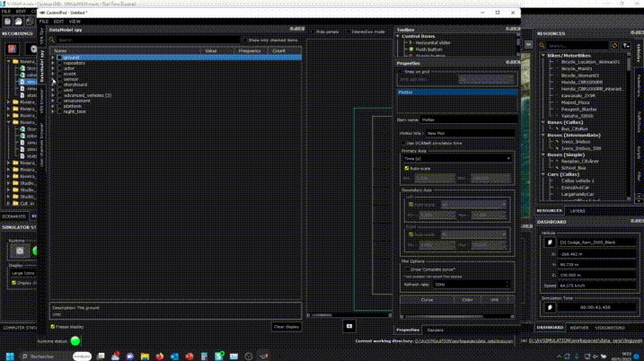Select the DataModel spy vertical side tab
The height and width of the screenshot is (361, 644).
click(x=42, y=66)
